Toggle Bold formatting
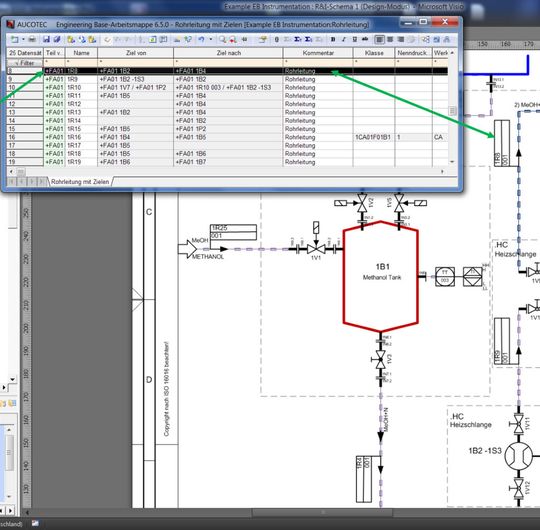Viewport: 540px width, 530px height. pos(333,40)
